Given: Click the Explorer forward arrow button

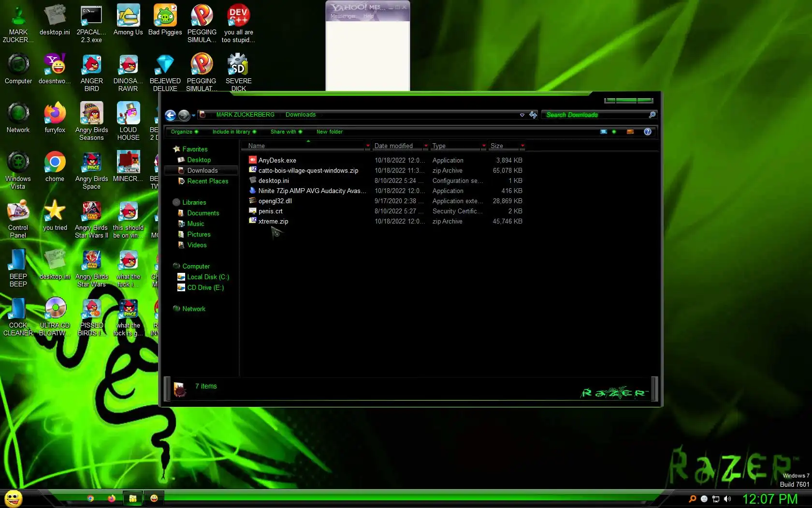Looking at the screenshot, I should pos(184,115).
